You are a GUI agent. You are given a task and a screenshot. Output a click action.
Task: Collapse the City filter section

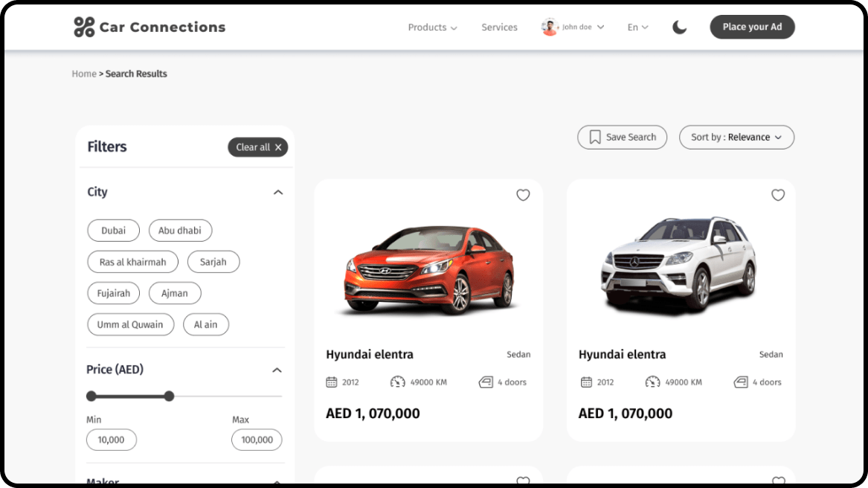point(277,192)
